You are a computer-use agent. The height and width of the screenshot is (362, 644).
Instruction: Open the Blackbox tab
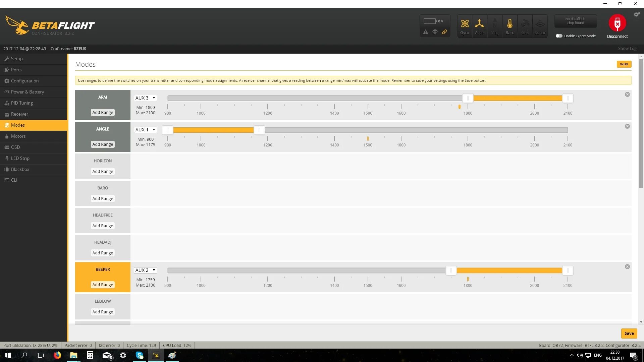(x=34, y=169)
